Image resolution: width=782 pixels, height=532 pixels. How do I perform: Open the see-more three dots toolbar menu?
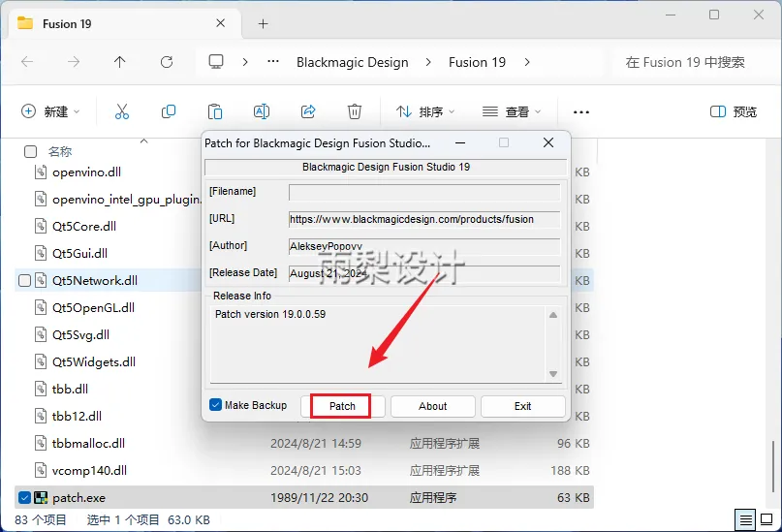tap(581, 112)
